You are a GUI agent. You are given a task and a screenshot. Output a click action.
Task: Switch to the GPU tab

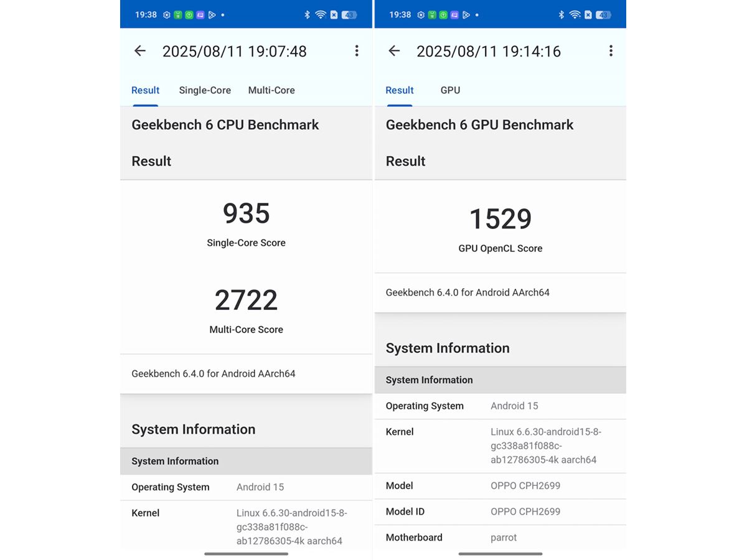450,90
